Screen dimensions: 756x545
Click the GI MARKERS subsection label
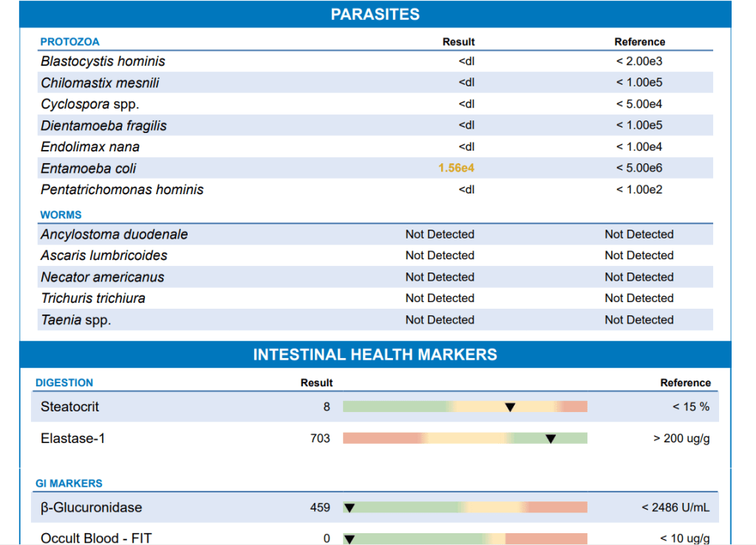coord(69,484)
